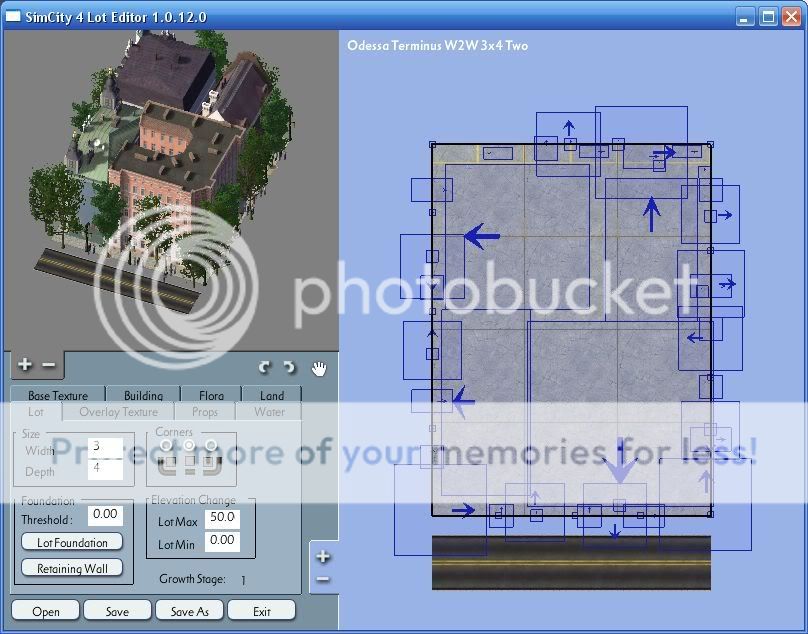
Task: Switch to the Water tab
Action: tap(269, 412)
